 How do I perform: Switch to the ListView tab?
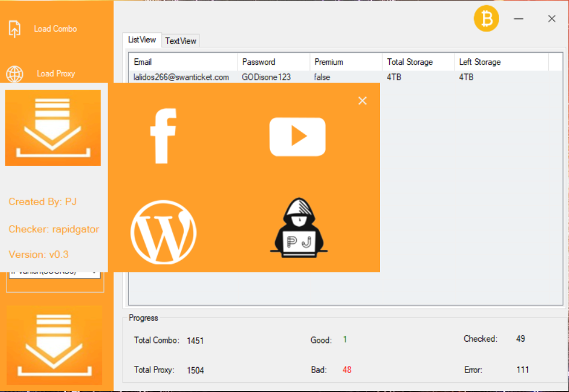coord(142,40)
